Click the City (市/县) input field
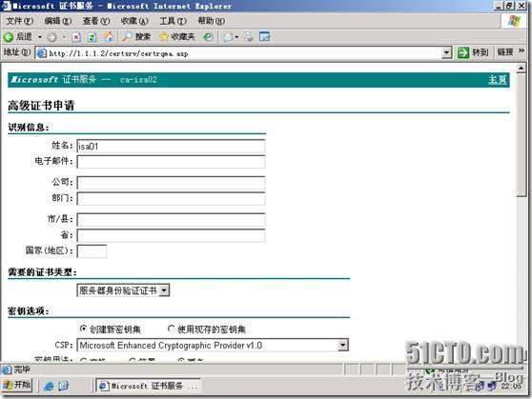 point(171,220)
